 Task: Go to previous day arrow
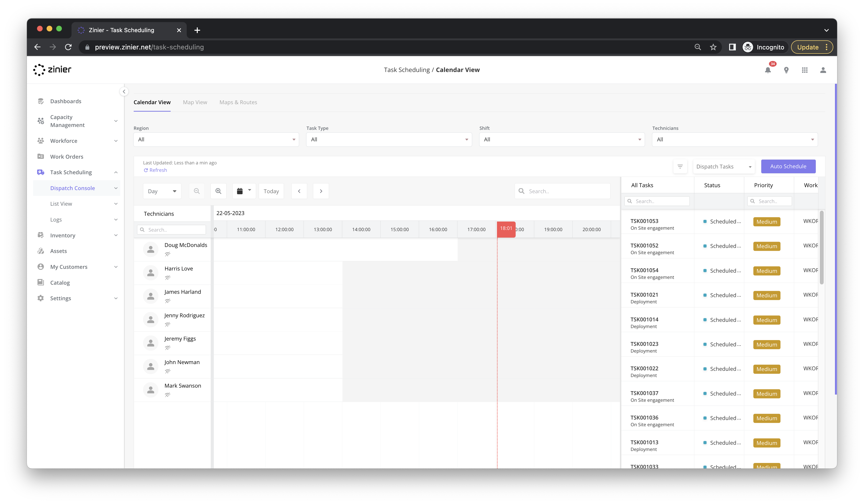pyautogui.click(x=299, y=191)
